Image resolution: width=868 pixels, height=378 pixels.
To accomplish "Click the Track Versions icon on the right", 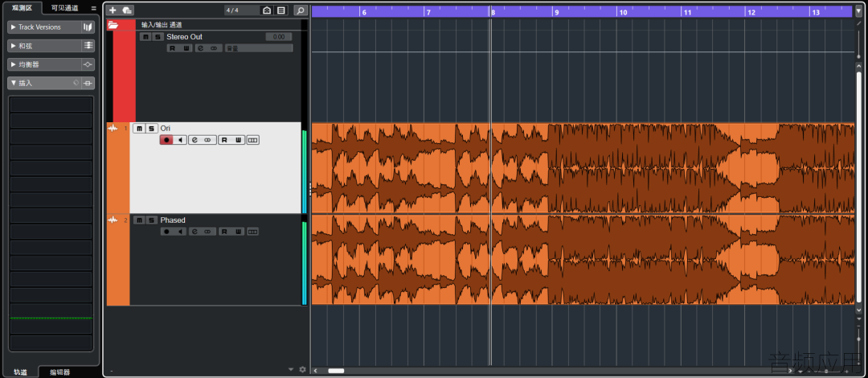I will 88,27.
